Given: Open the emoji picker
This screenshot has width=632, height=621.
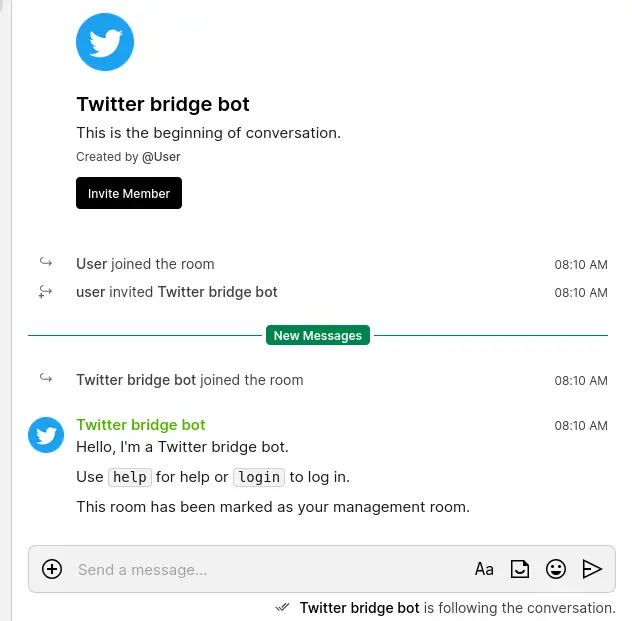Looking at the screenshot, I should (x=556, y=569).
